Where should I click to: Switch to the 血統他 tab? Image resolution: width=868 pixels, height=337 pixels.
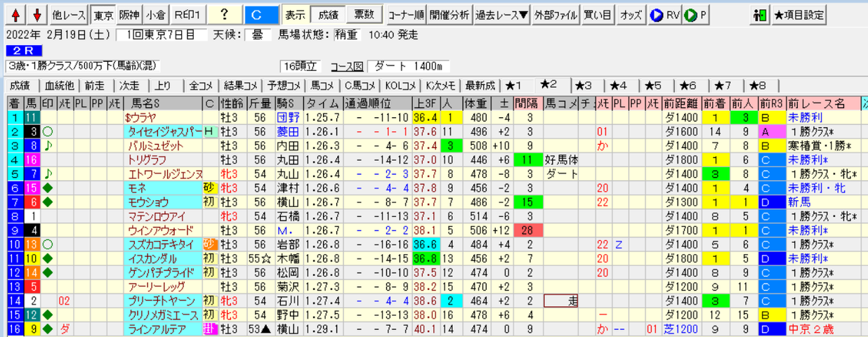pos(59,86)
